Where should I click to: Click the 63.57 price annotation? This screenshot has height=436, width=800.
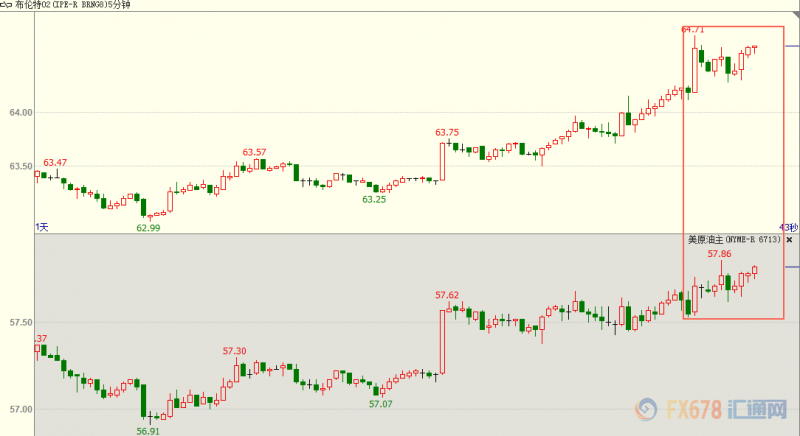point(254,152)
